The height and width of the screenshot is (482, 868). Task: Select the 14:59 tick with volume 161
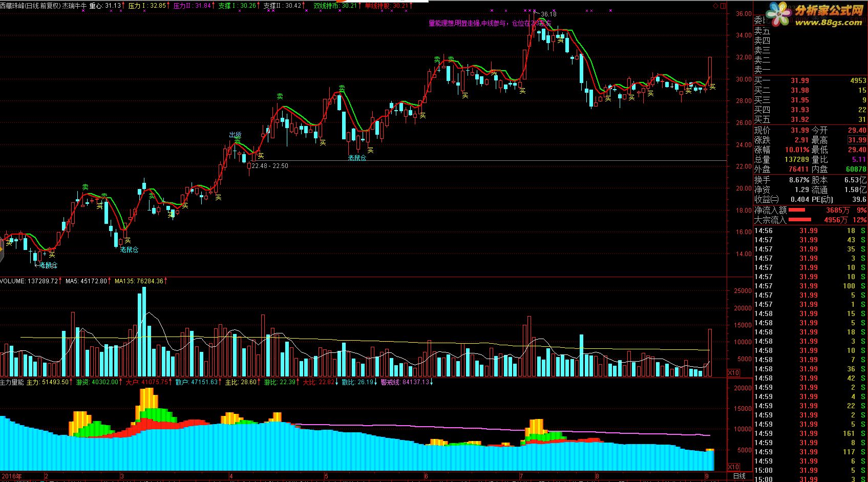pos(811,433)
